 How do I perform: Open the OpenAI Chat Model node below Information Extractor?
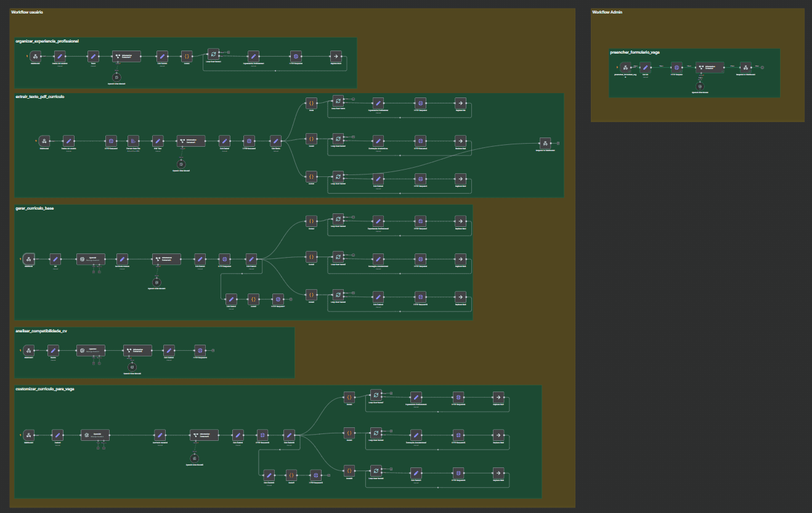tap(116, 77)
